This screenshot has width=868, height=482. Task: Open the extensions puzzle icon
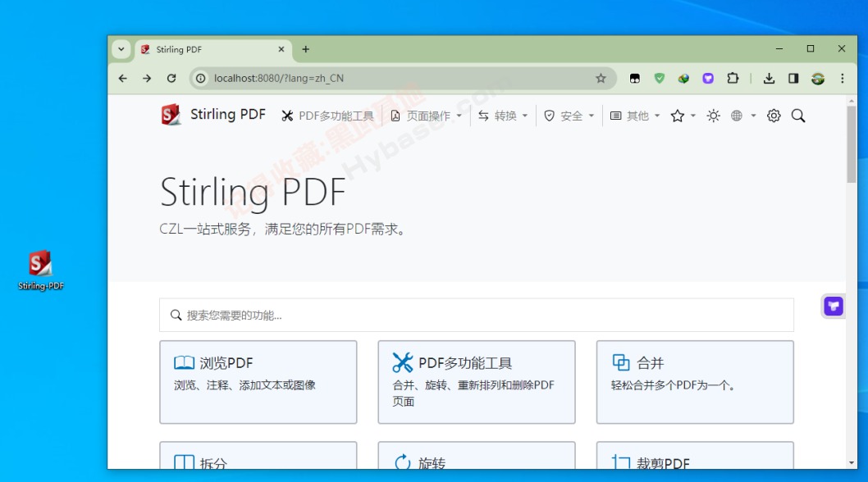733,78
